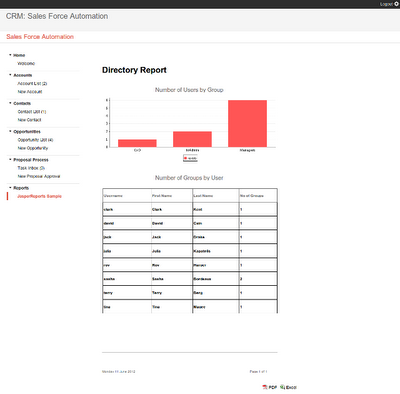Viewport: 400px width, 394px height.
Task: Collapse the Proposal Process section arrow
Action: click(10, 160)
